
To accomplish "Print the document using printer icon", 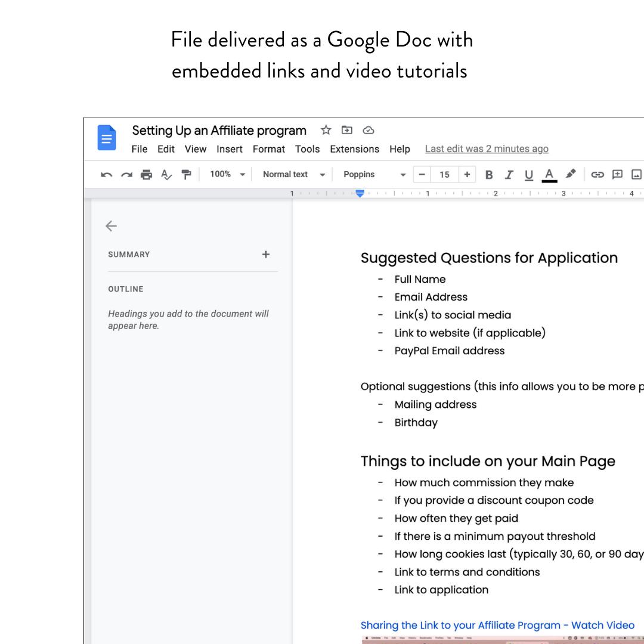I will [146, 175].
